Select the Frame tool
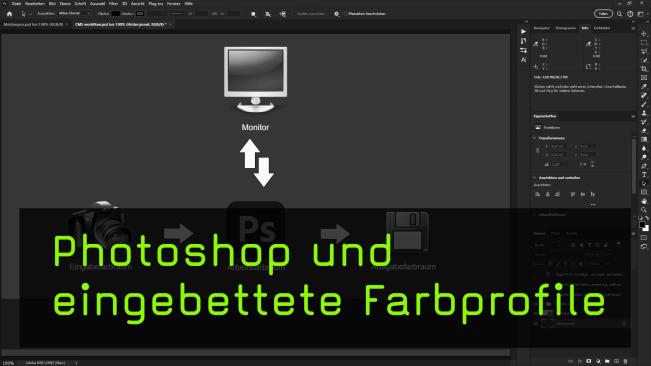This screenshot has width=651, height=366. (x=644, y=78)
